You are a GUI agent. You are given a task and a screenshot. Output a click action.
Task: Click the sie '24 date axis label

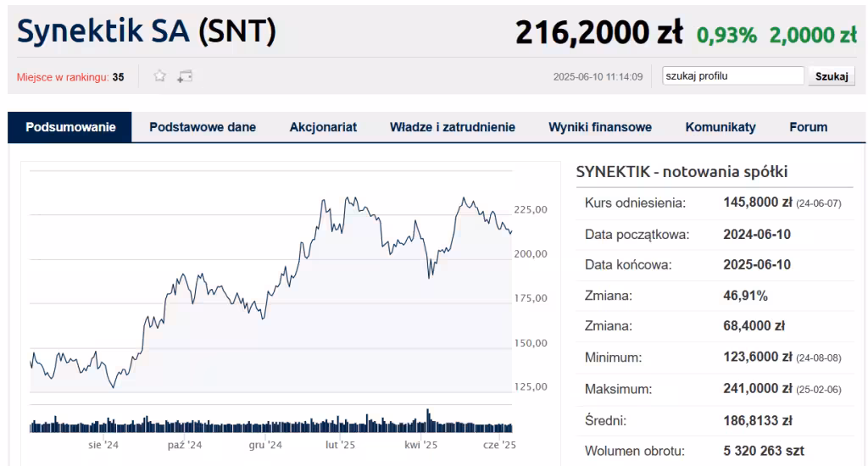pos(103,445)
